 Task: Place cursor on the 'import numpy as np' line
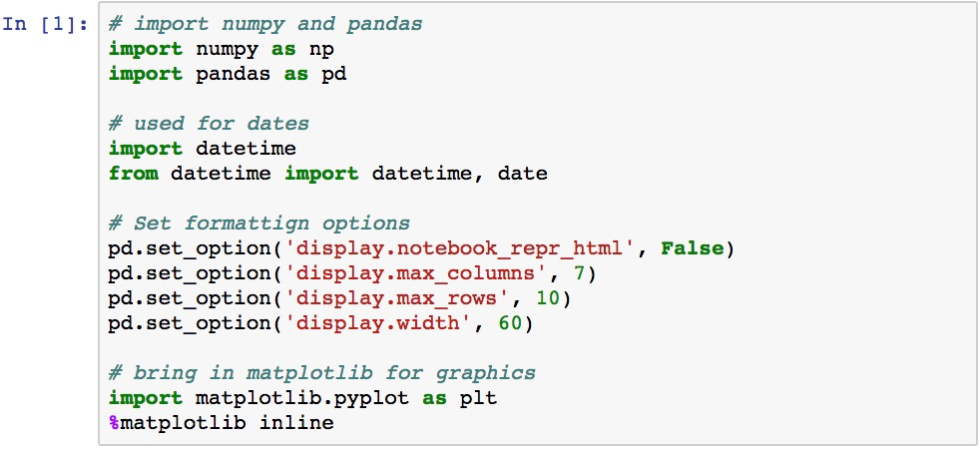coord(222,49)
